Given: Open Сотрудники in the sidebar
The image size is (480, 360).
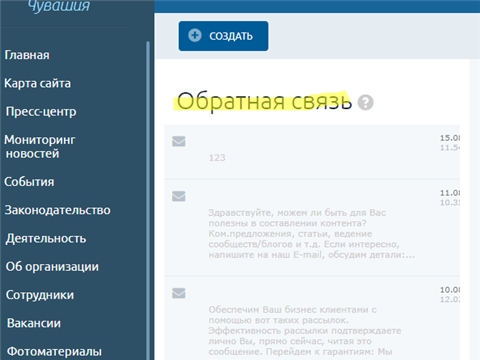Looking at the screenshot, I should [x=40, y=295].
